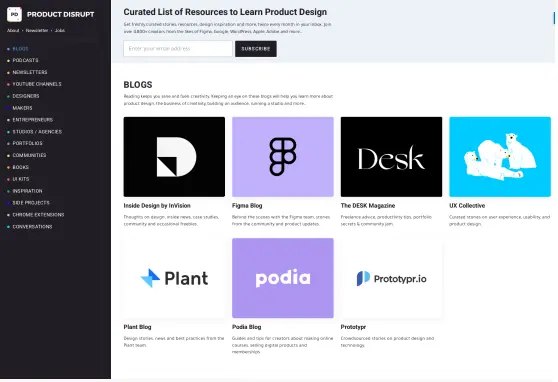
Task: Open the Jobs link in sidebar
Action: [x=60, y=31]
